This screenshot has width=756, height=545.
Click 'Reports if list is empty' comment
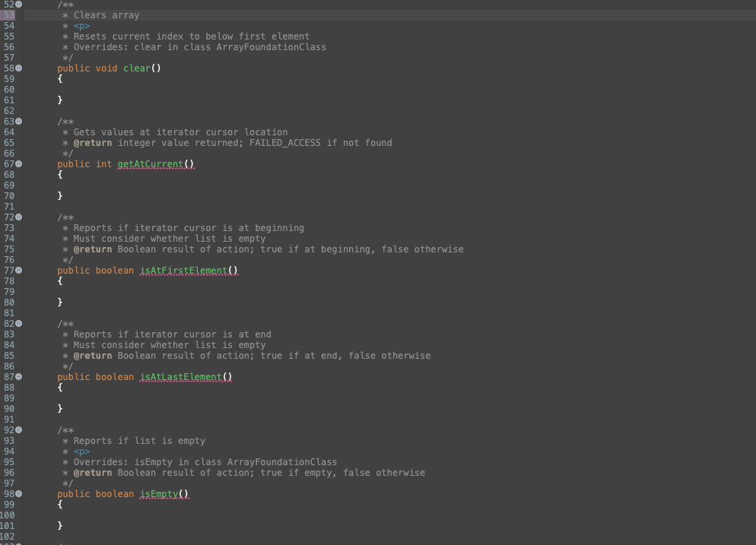139,441
